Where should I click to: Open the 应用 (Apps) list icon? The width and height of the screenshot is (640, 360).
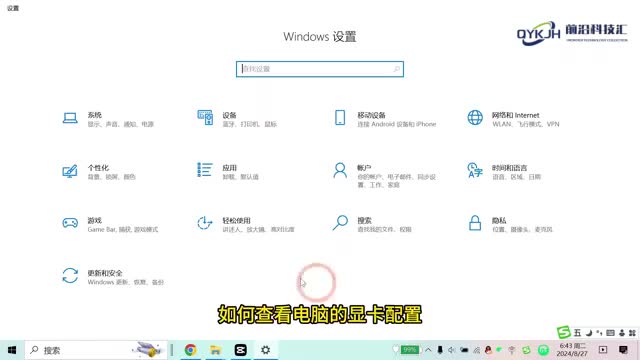(204, 170)
